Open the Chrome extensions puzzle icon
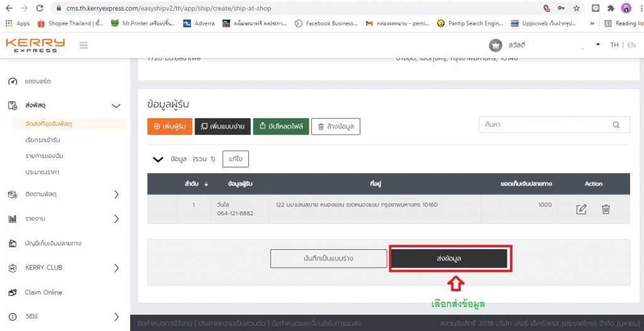The image size is (644, 331). [611, 8]
